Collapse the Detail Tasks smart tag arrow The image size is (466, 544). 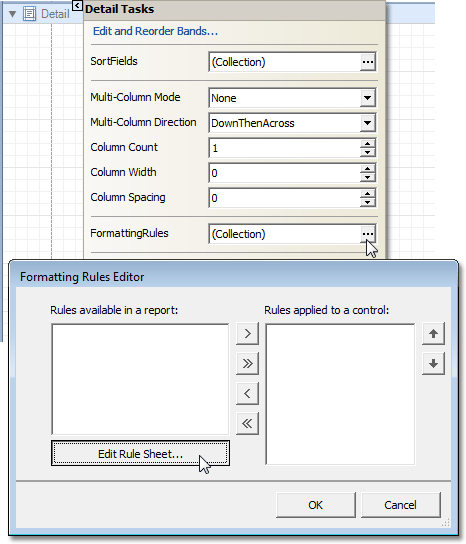[77, 6]
